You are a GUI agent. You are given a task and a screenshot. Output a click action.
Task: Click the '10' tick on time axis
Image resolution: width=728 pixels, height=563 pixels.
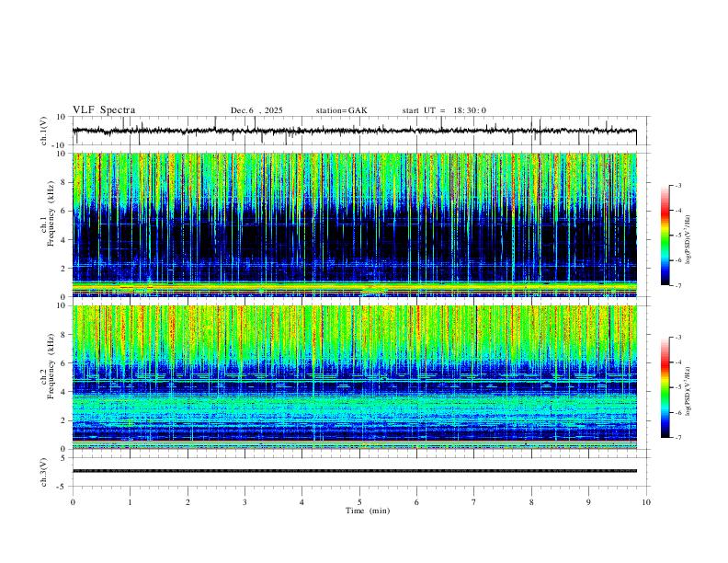pos(646,502)
